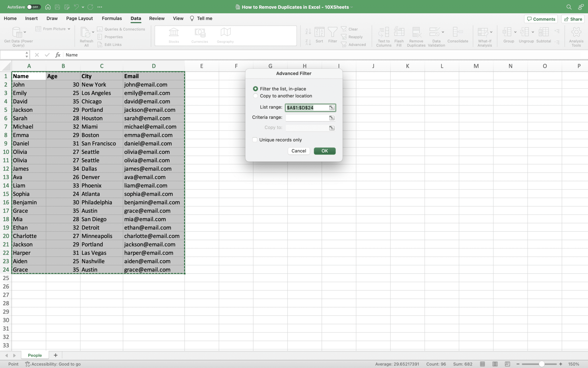Switch to the Review tab
Image resolution: width=588 pixels, height=368 pixels.
157,18
